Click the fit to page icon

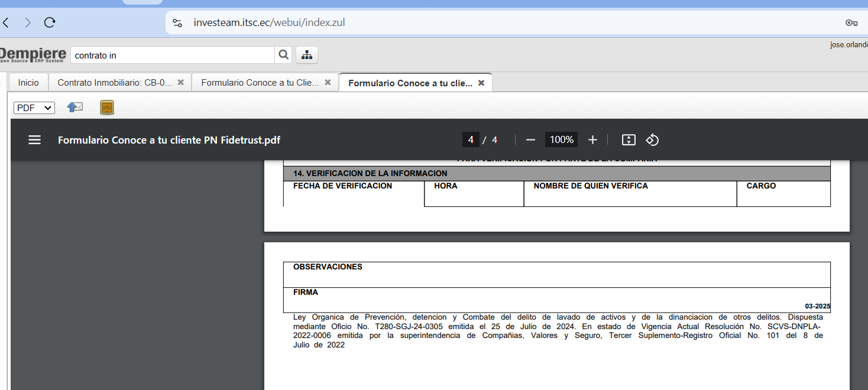pyautogui.click(x=629, y=140)
